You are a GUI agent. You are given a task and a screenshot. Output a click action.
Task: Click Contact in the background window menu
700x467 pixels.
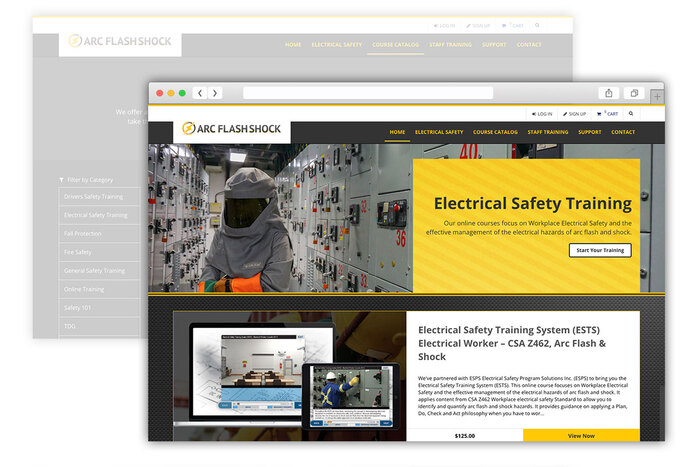(x=529, y=45)
